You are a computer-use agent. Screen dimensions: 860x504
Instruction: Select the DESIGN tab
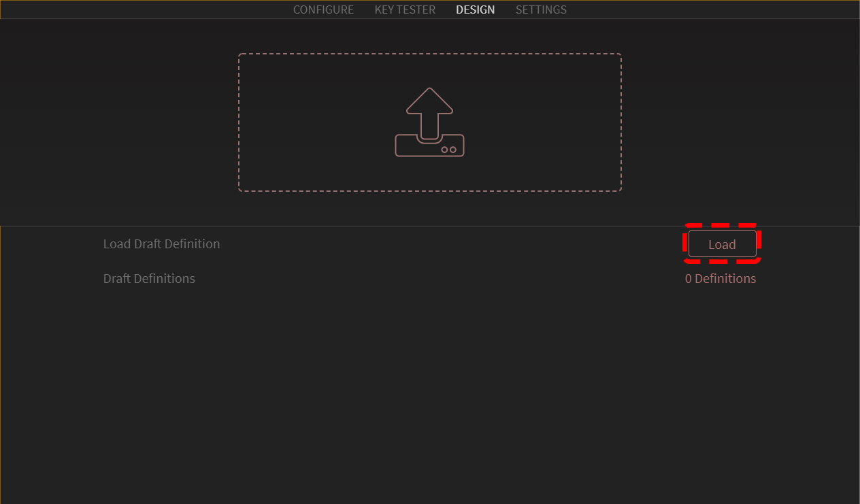(475, 10)
